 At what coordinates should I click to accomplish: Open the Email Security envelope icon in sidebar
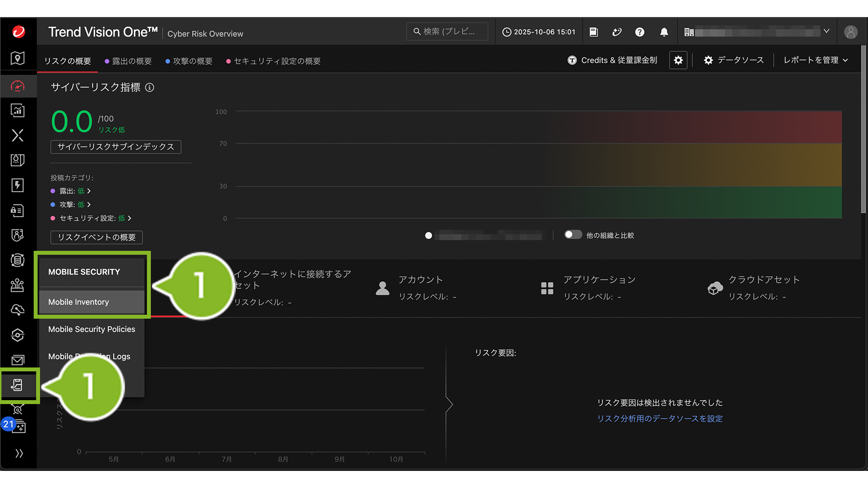click(x=18, y=360)
